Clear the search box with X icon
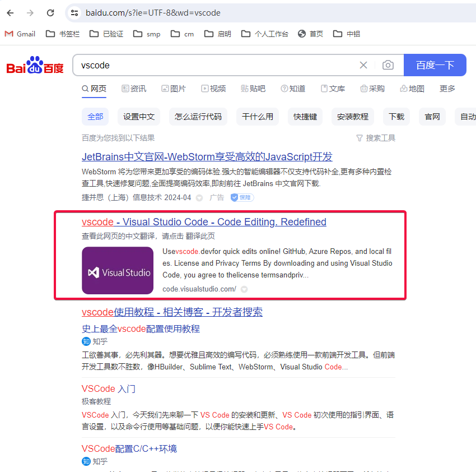The image size is (476, 472). pyautogui.click(x=363, y=65)
